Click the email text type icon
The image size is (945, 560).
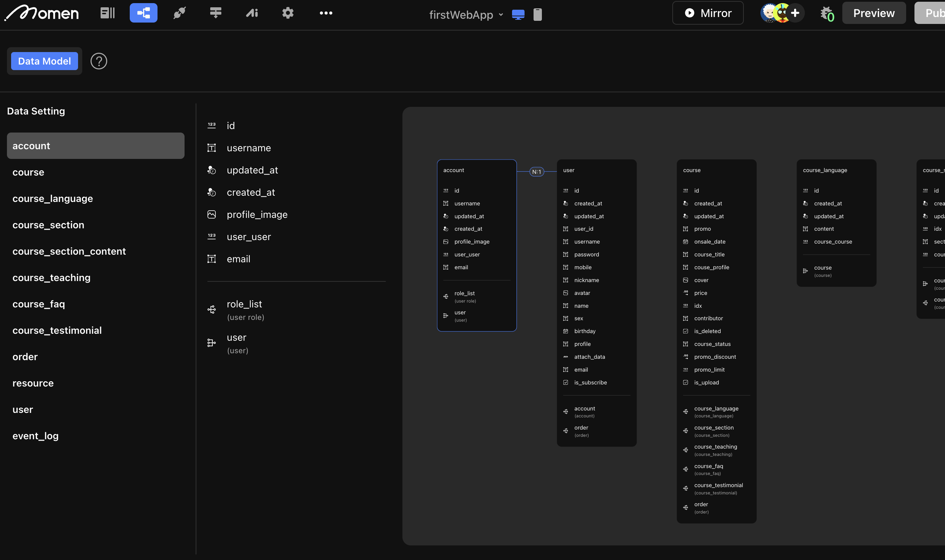[212, 259]
